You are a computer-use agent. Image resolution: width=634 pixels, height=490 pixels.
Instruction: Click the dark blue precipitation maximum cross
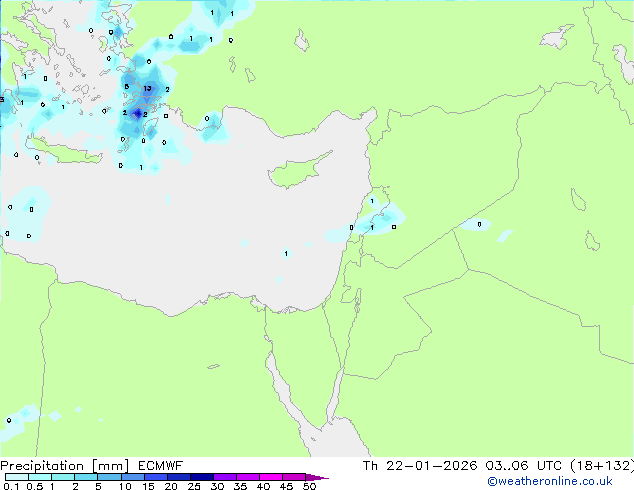tap(138, 114)
